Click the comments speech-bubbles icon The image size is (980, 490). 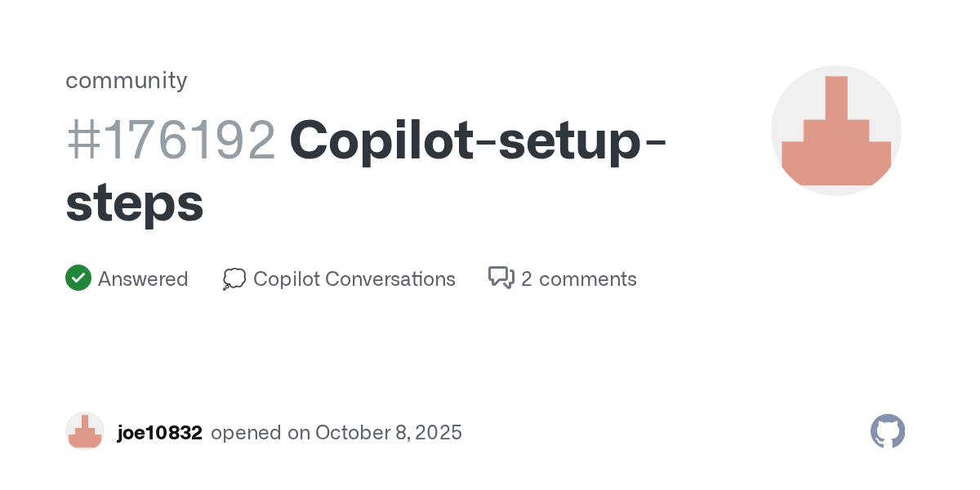[501, 278]
